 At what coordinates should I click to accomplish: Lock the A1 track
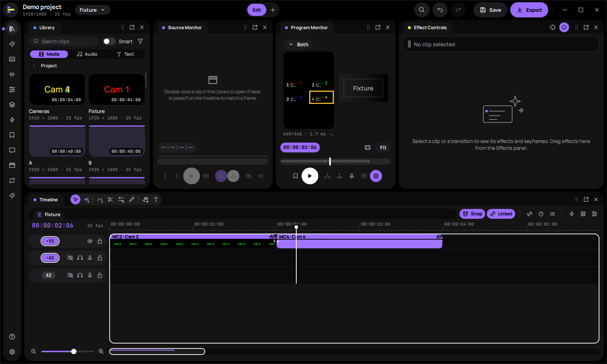[x=100, y=258]
